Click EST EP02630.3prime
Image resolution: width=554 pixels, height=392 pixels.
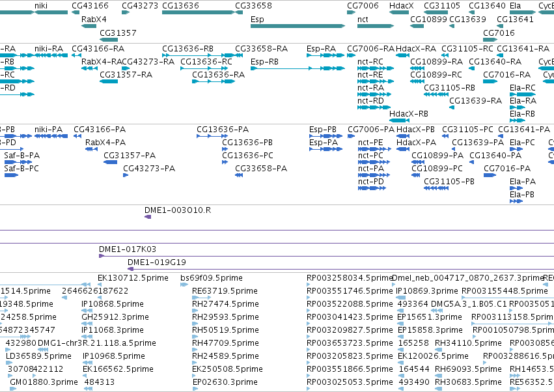pos(195,389)
